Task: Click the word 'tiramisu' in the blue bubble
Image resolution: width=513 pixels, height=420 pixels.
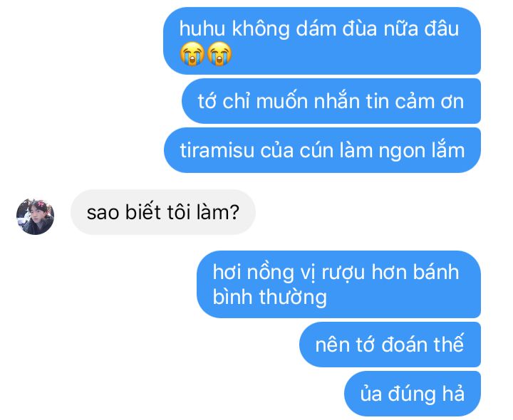Action: point(217,151)
